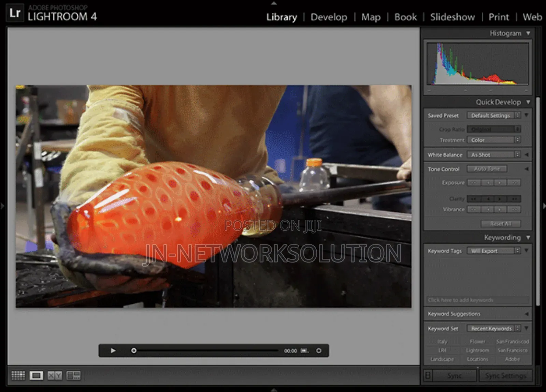Open the Crop Ratio dropdown
Screen dimensions: 546x392
[x=494, y=129]
